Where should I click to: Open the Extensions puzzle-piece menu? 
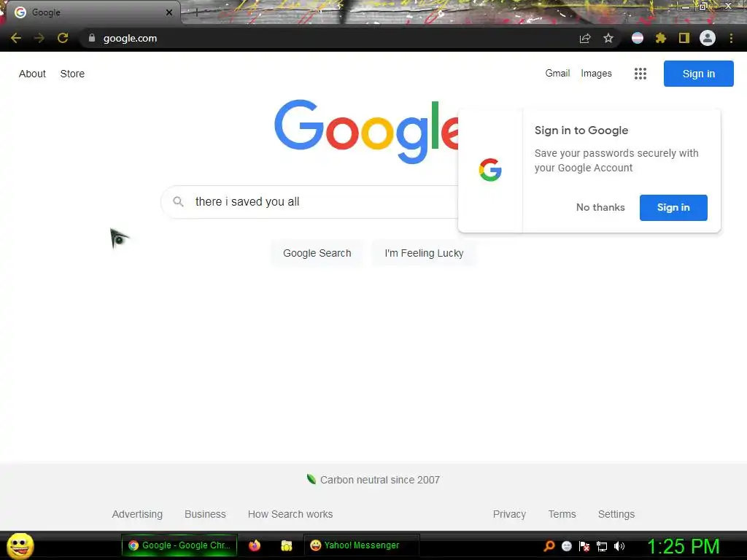(661, 38)
